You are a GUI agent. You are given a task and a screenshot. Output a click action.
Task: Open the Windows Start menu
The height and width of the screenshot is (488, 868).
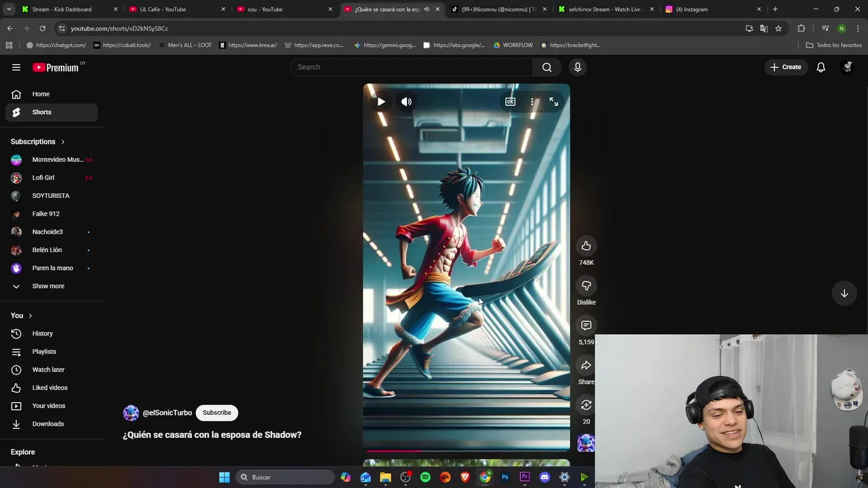pyautogui.click(x=224, y=477)
